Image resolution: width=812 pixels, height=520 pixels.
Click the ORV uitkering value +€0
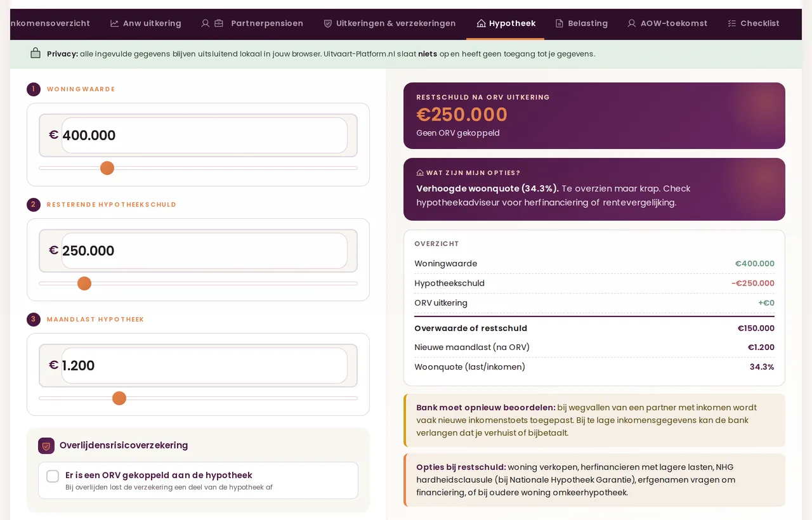pyautogui.click(x=766, y=303)
